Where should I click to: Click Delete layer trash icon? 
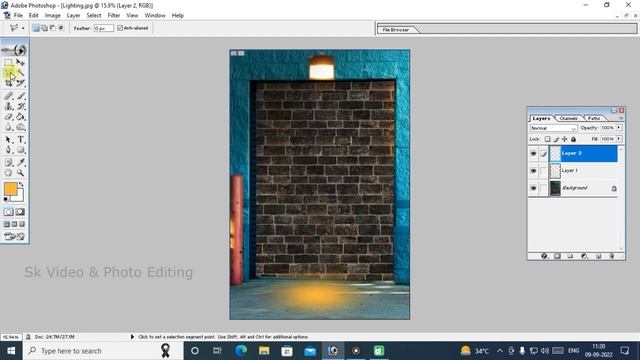[x=611, y=256]
